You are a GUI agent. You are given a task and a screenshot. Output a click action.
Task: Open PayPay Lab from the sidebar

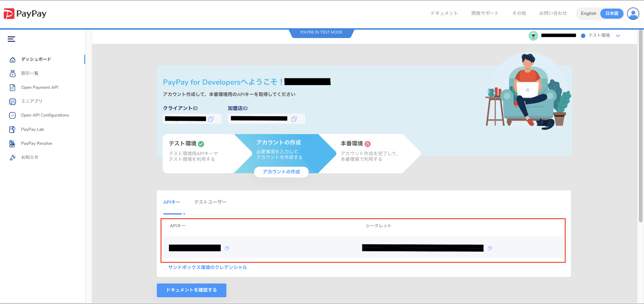(x=32, y=129)
